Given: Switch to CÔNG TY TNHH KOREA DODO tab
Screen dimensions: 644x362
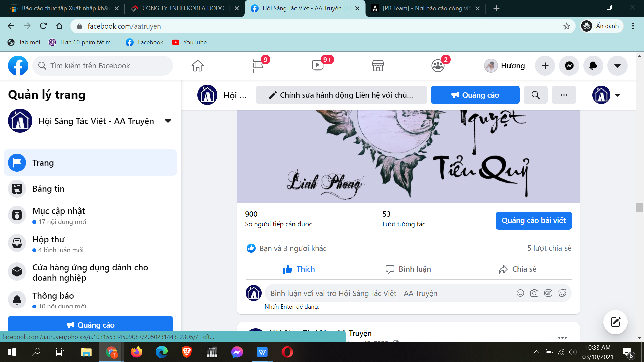Looking at the screenshot, I should (184, 8).
